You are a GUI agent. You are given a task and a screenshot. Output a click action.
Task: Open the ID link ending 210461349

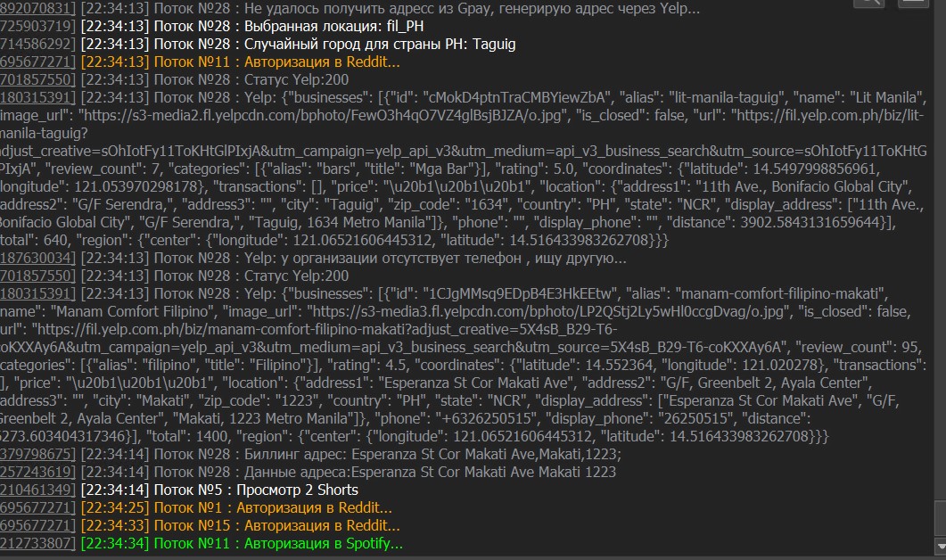[x=37, y=490]
